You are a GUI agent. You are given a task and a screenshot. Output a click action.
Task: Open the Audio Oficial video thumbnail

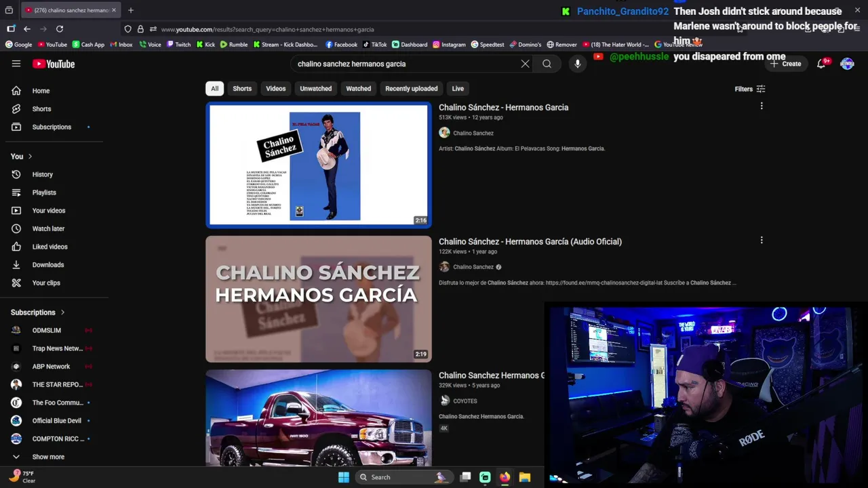pyautogui.click(x=319, y=299)
